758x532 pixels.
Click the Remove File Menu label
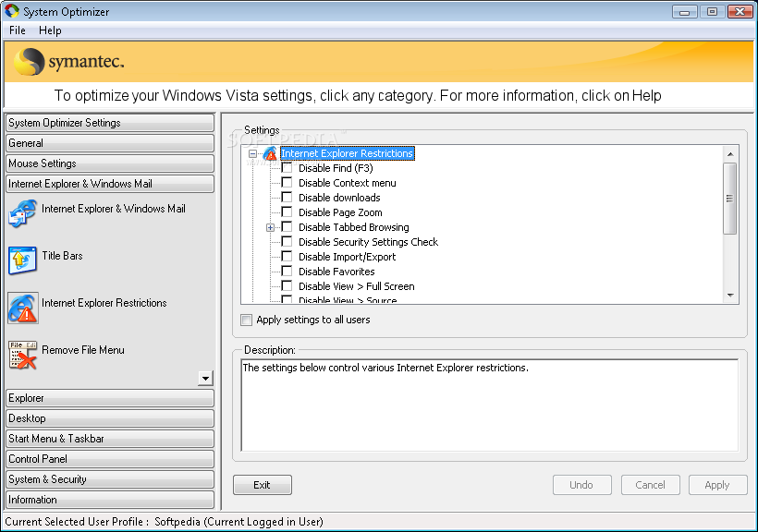coord(83,350)
